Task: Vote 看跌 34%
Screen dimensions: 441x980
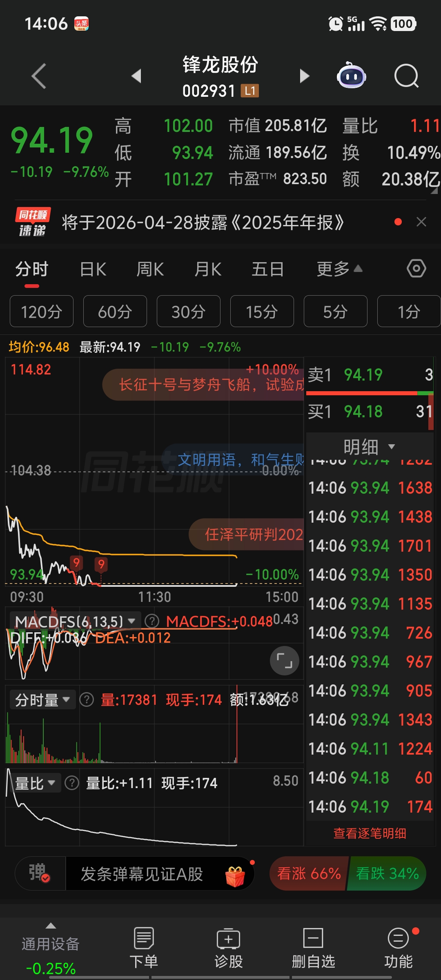Action: (x=387, y=873)
